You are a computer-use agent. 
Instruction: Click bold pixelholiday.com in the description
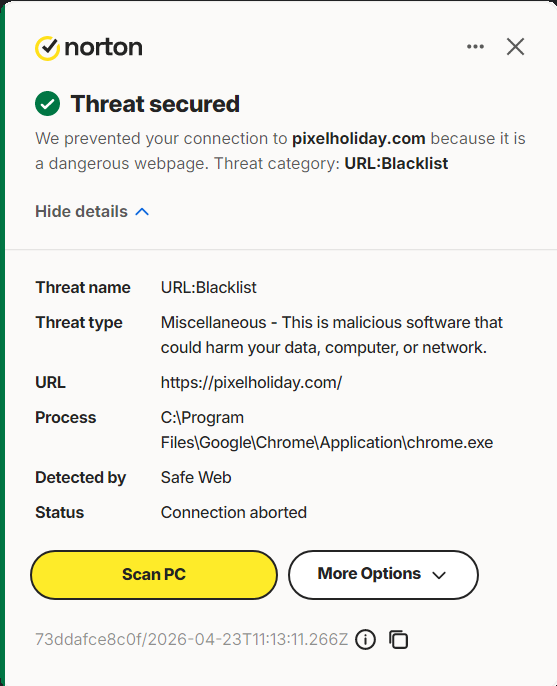click(x=359, y=139)
